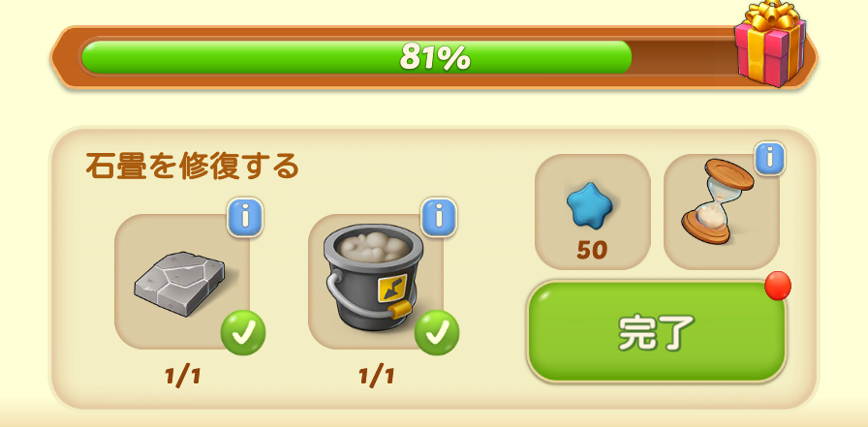Click green checkmark on cement bucket

437,333
